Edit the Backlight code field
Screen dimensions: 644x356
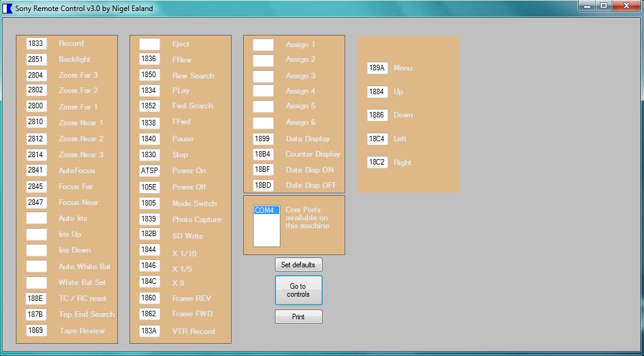pyautogui.click(x=37, y=59)
